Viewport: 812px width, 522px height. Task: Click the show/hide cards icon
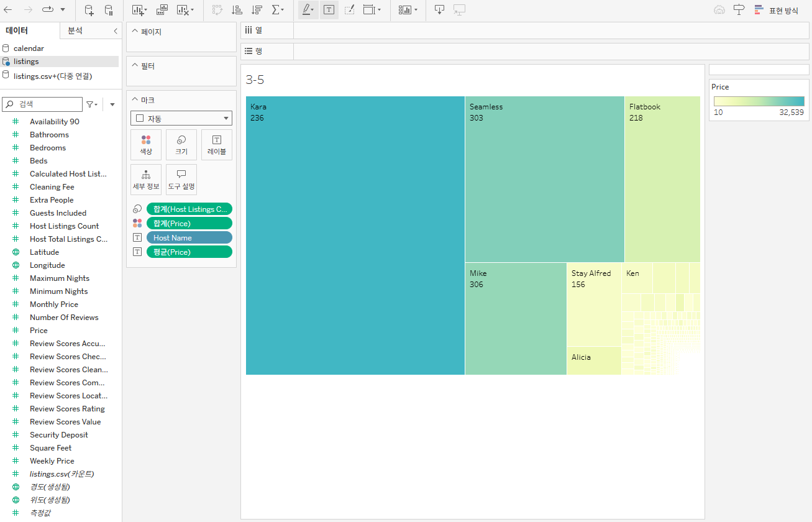click(x=405, y=10)
